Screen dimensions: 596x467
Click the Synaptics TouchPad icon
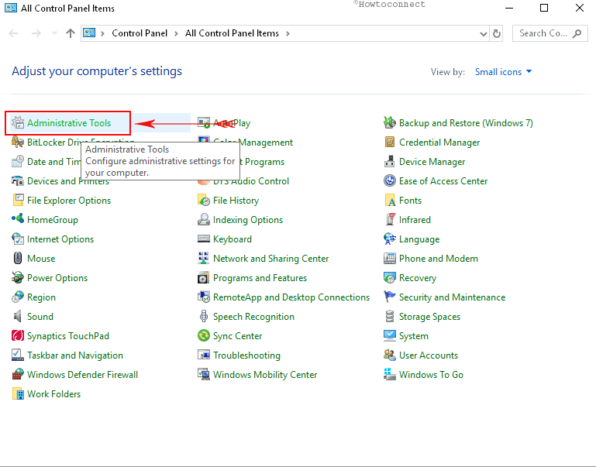pos(17,336)
